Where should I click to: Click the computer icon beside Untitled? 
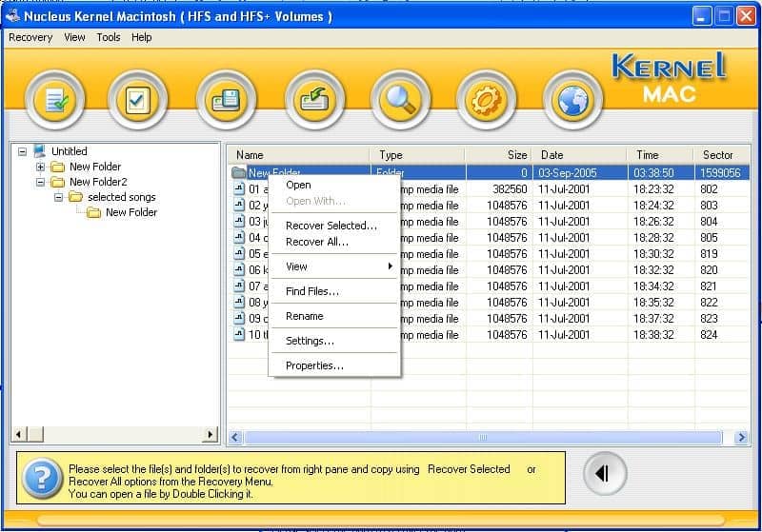(x=40, y=151)
